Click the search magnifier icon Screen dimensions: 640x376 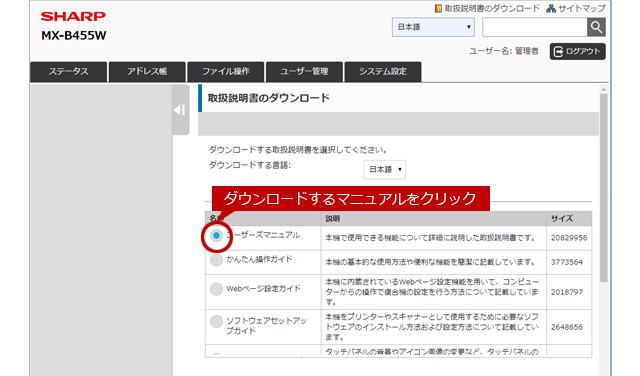[x=596, y=27]
